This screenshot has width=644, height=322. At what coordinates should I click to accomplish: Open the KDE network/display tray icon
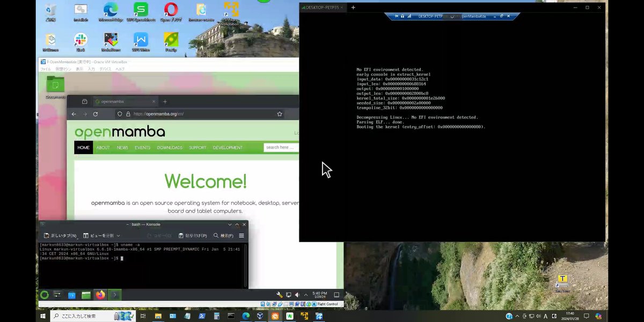click(x=288, y=295)
